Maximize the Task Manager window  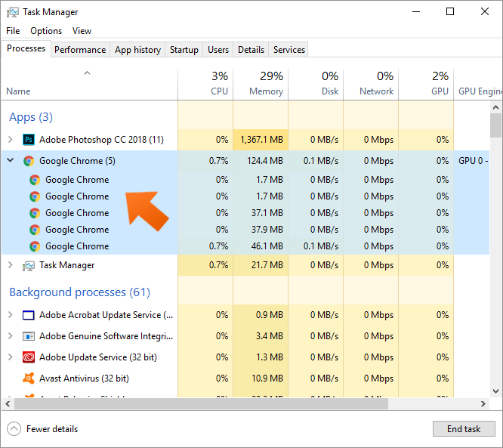pos(450,11)
